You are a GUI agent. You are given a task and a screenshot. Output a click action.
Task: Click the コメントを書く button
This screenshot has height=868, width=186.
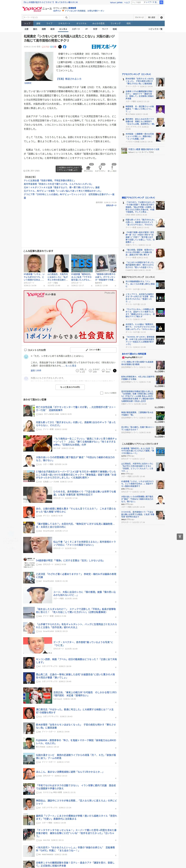93,350
